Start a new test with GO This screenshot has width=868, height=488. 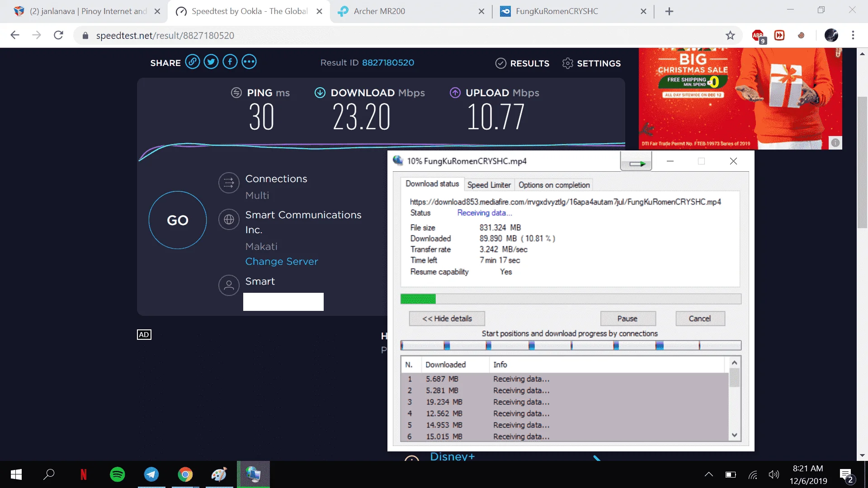[x=178, y=220]
